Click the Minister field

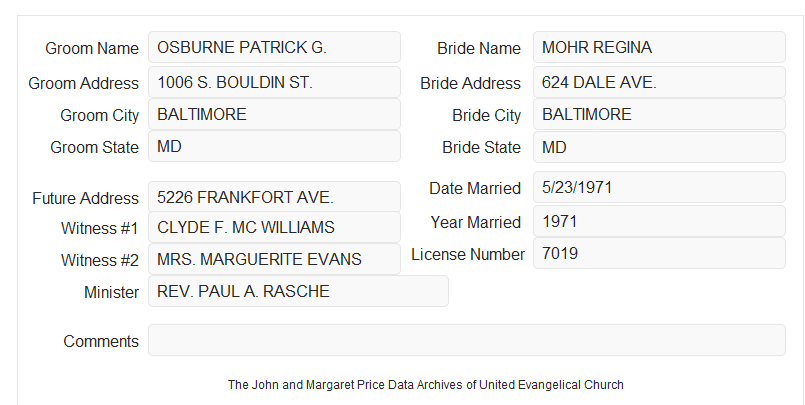click(298, 291)
